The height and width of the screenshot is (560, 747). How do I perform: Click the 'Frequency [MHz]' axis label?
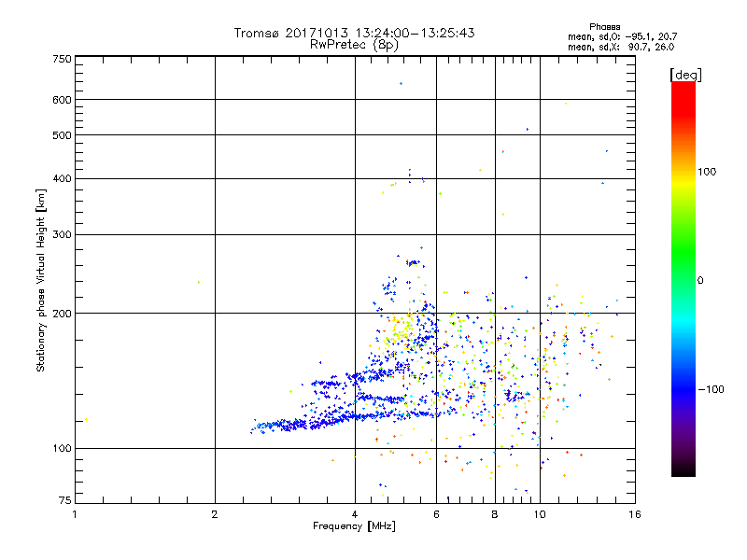click(354, 526)
